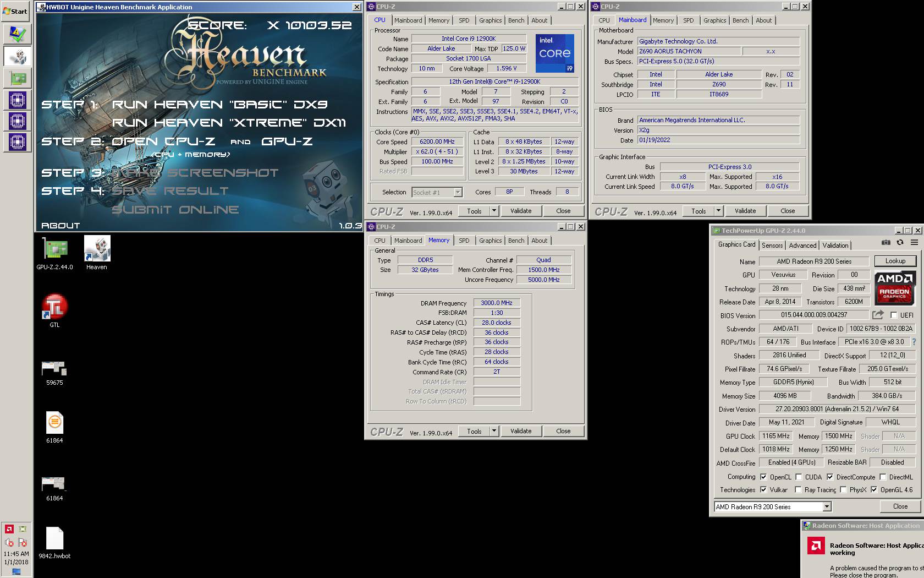Open Tools dropdown arrow in CPU-Z Mainboard window
This screenshot has width=924, height=578.
718,211
